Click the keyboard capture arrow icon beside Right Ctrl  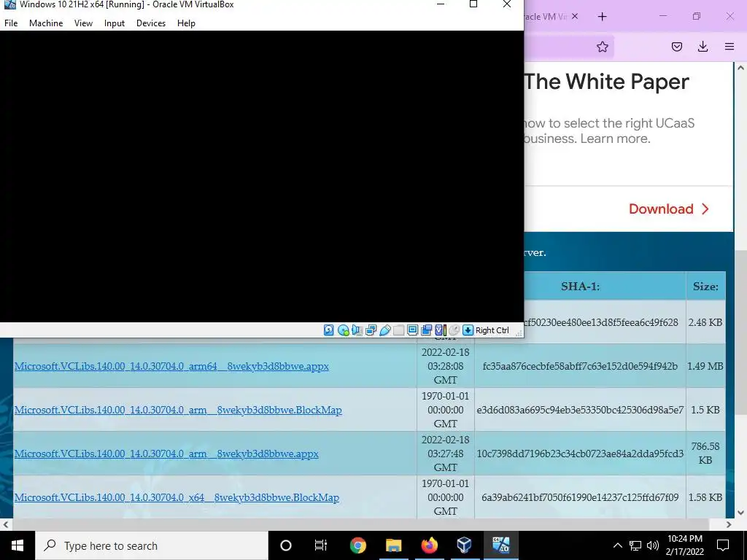(468, 330)
